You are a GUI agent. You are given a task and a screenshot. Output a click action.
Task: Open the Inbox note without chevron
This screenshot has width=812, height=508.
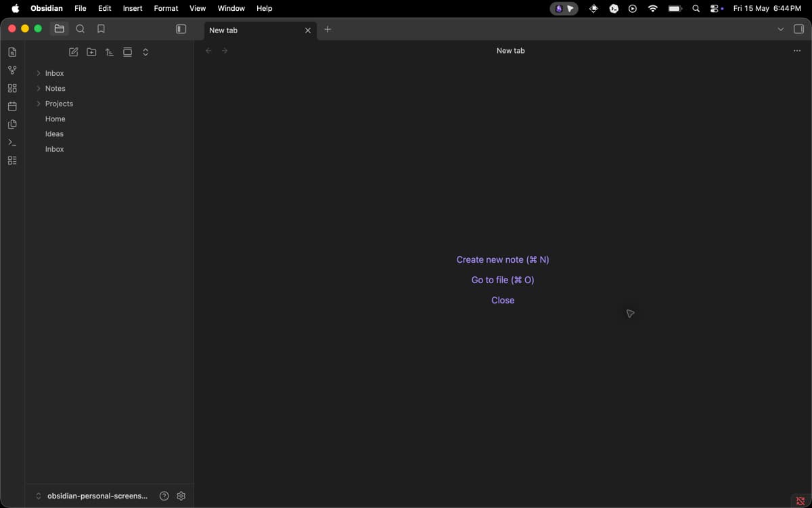click(55, 149)
